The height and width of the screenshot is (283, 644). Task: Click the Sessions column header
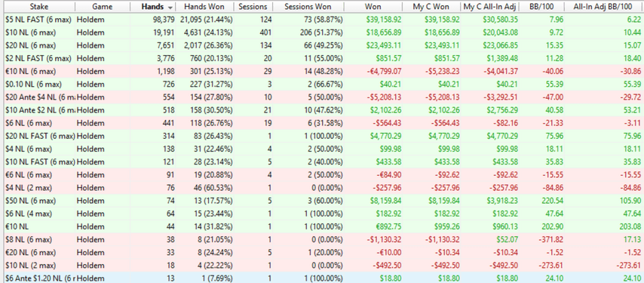(x=253, y=7)
